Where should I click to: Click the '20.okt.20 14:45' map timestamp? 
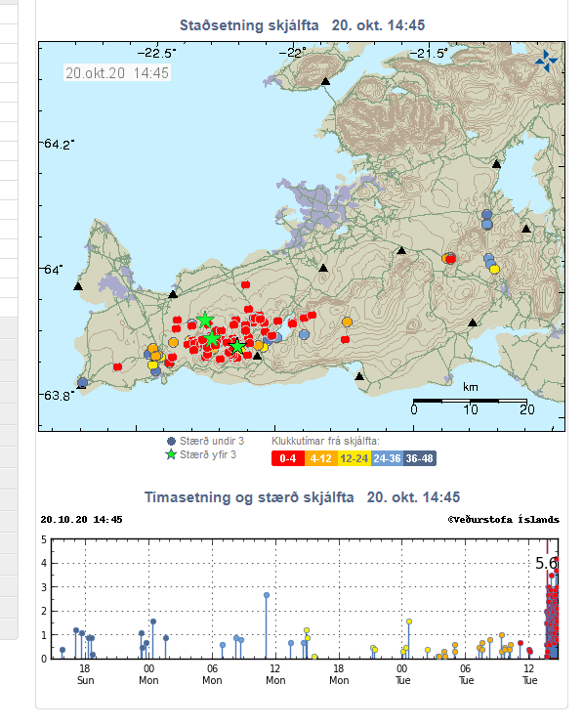pos(117,73)
